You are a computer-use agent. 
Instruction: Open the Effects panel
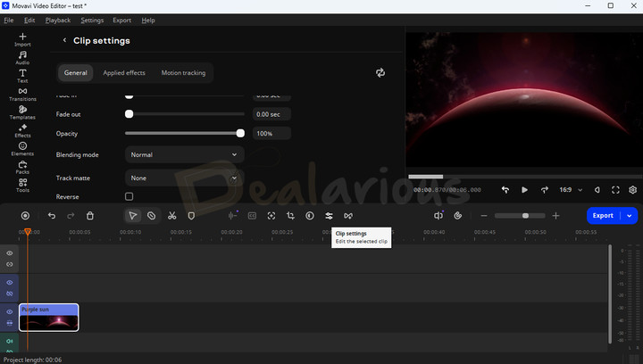pyautogui.click(x=22, y=130)
